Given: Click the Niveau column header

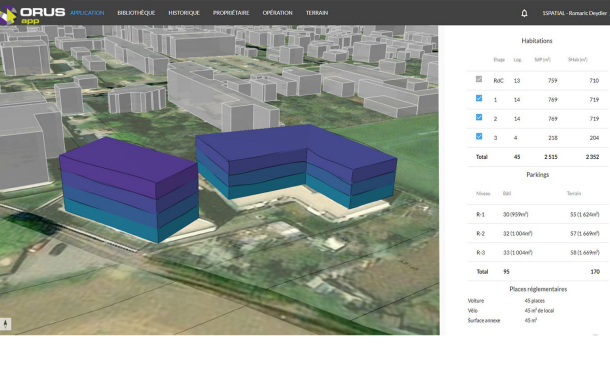Looking at the screenshot, I should (483, 193).
